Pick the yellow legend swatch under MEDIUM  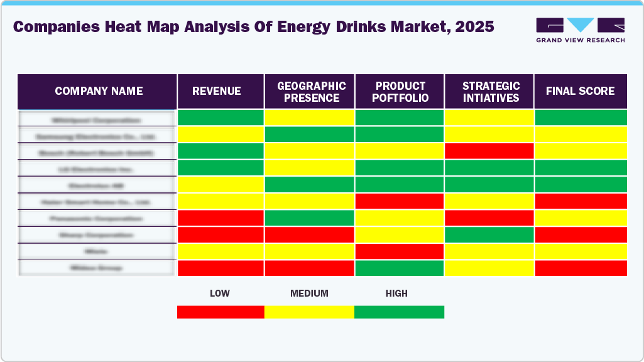[309, 312]
